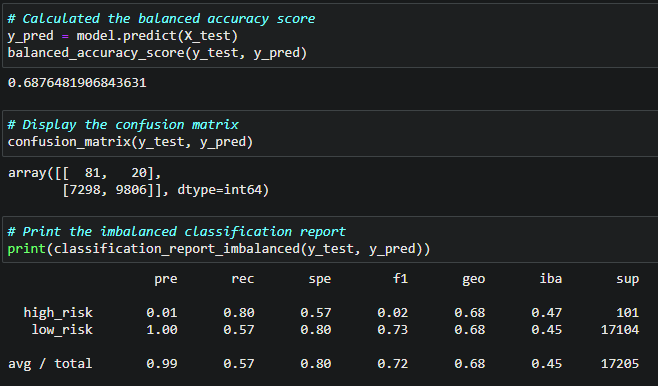Click the "dtype=int64" text in array output
This screenshot has width=658, height=386.
(x=219, y=190)
